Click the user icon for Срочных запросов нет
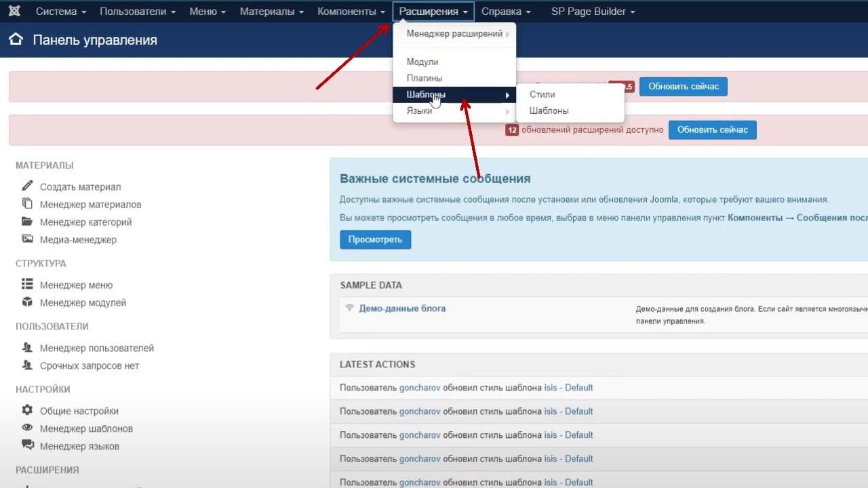Screen dimensions: 868x488 (27, 365)
